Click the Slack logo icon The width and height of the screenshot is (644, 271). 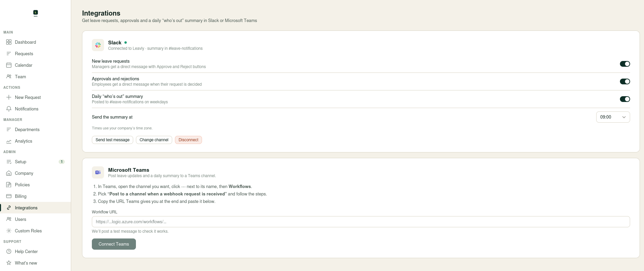click(98, 45)
